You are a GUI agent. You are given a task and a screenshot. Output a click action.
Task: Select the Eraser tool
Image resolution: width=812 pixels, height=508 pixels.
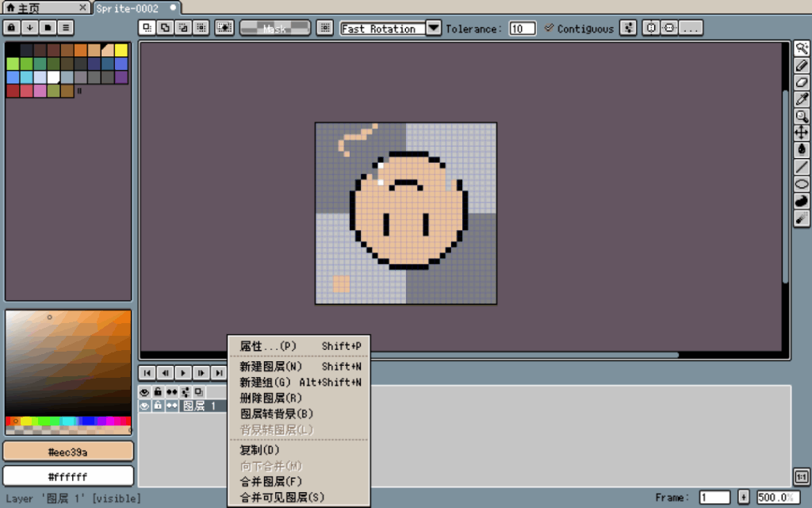[x=802, y=83]
